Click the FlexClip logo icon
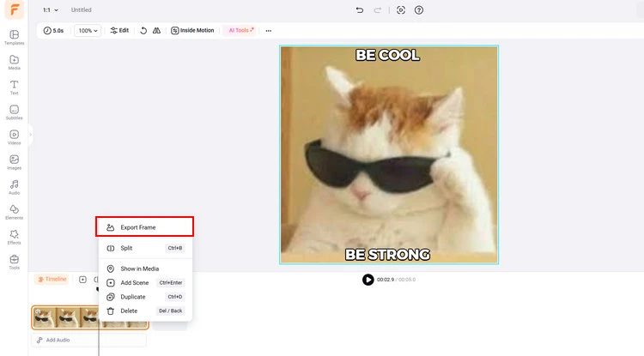This screenshot has height=356, width=644. pos(15,9)
